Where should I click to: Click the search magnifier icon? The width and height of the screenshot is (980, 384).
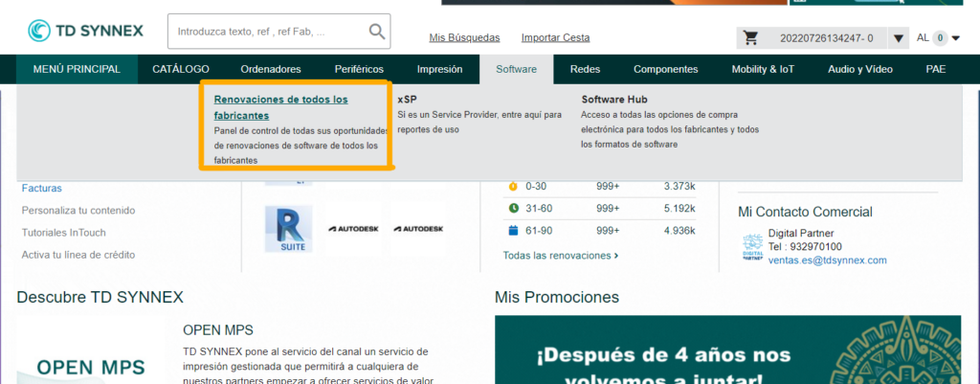coord(377,32)
